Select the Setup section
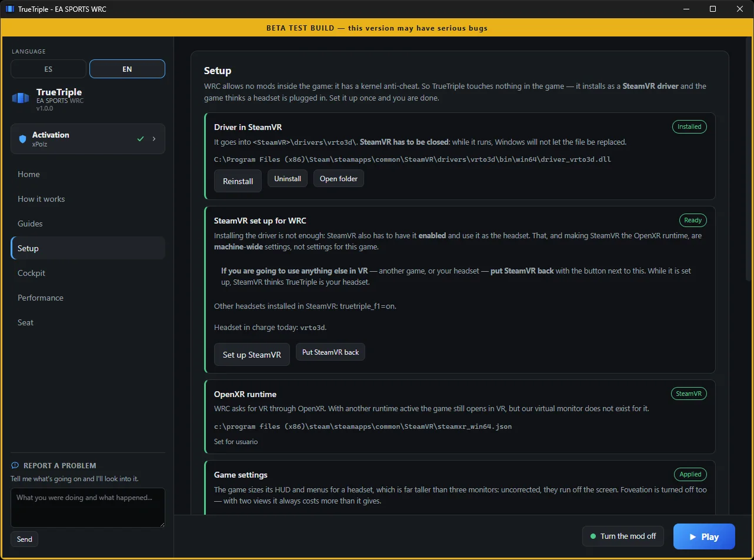754x560 pixels. pyautogui.click(x=88, y=248)
